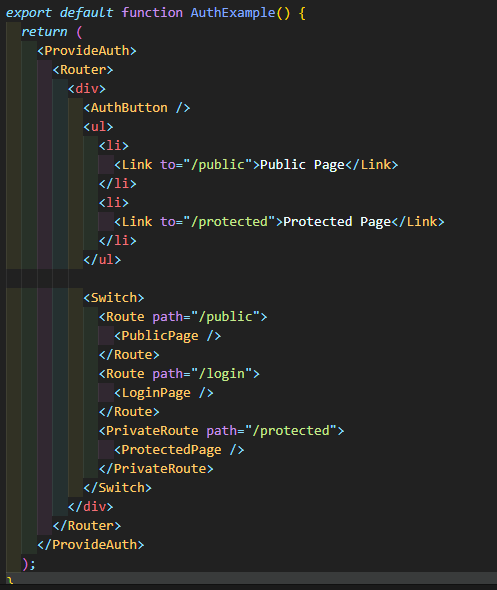Click the "/protected" path string of PrivateRoute
The width and height of the screenshot is (497, 590).
click(291, 431)
